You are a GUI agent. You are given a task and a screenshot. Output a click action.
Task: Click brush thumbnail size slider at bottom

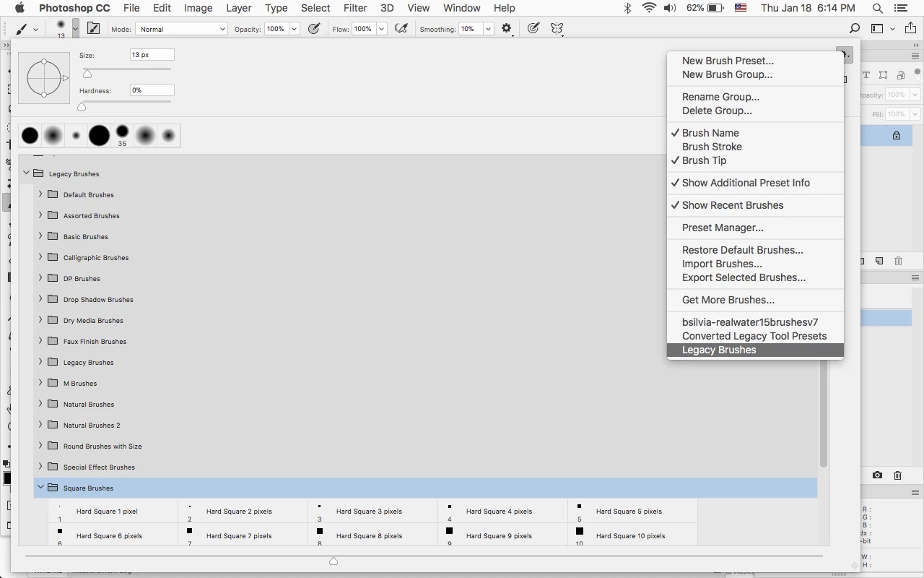(x=334, y=561)
